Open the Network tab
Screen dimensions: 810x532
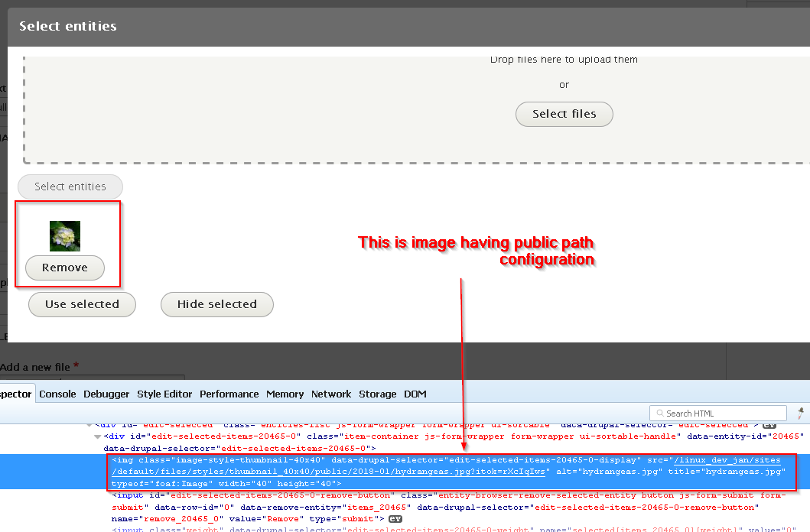[330, 394]
